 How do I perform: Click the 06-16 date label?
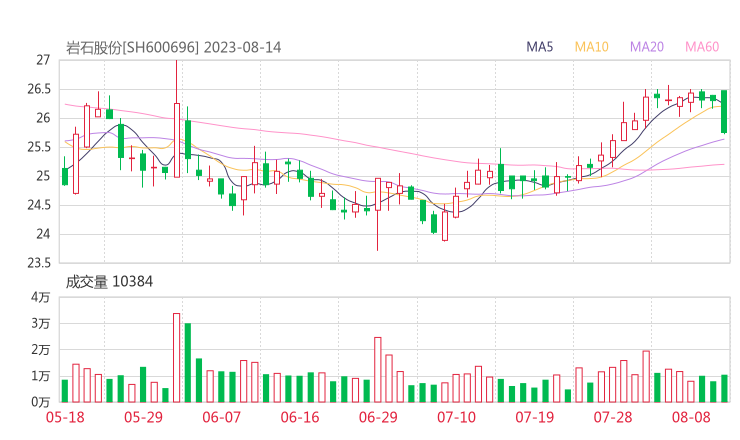300,417
